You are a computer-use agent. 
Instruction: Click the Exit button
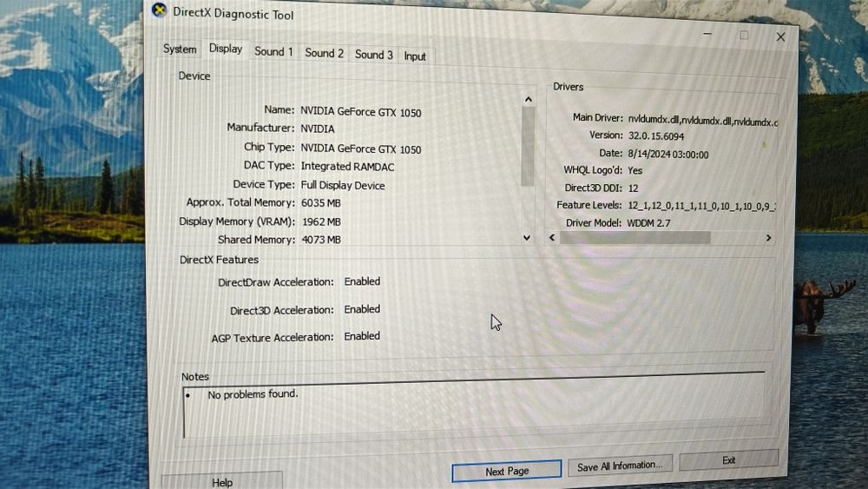(728, 459)
